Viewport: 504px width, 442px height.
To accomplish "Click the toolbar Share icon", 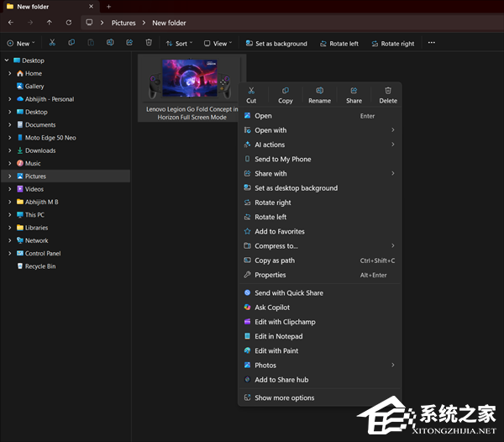I will [129, 43].
